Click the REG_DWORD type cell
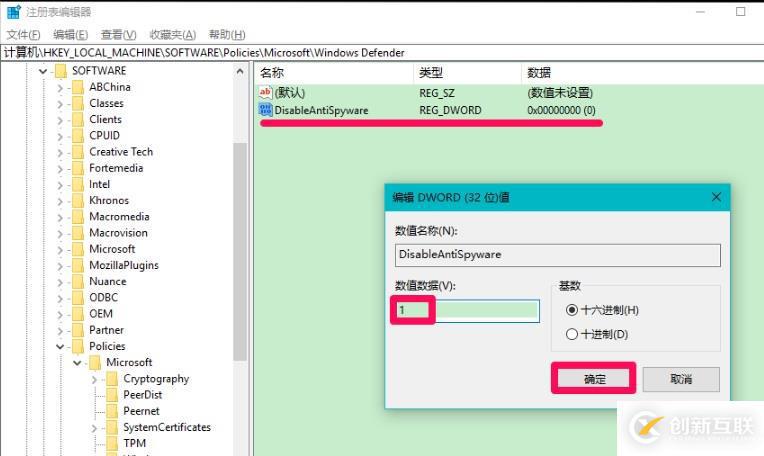This screenshot has height=456, width=764. point(450,111)
